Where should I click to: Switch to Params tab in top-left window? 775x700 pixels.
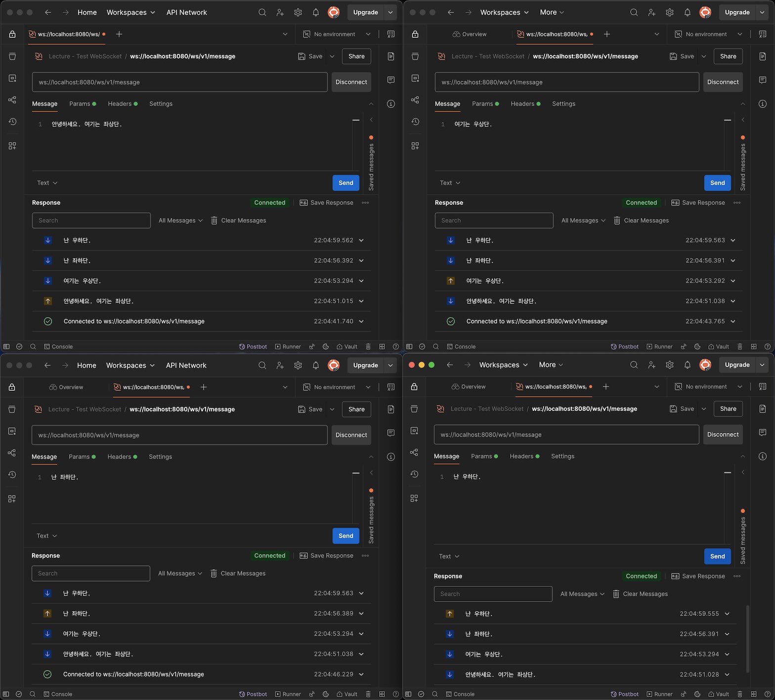pos(83,104)
